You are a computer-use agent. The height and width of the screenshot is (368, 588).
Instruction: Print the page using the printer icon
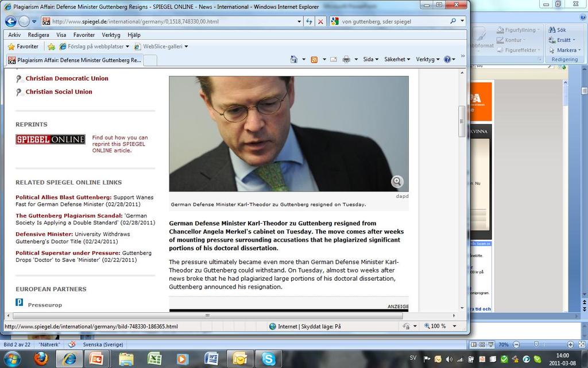click(346, 59)
